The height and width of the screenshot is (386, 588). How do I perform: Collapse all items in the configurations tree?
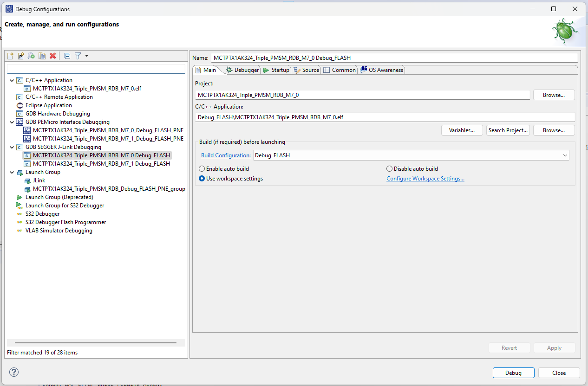point(66,56)
